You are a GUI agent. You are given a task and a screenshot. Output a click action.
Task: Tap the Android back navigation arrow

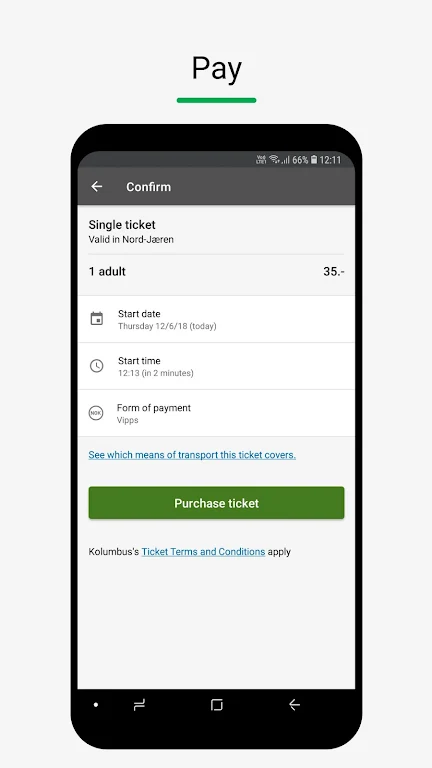pyautogui.click(x=294, y=705)
